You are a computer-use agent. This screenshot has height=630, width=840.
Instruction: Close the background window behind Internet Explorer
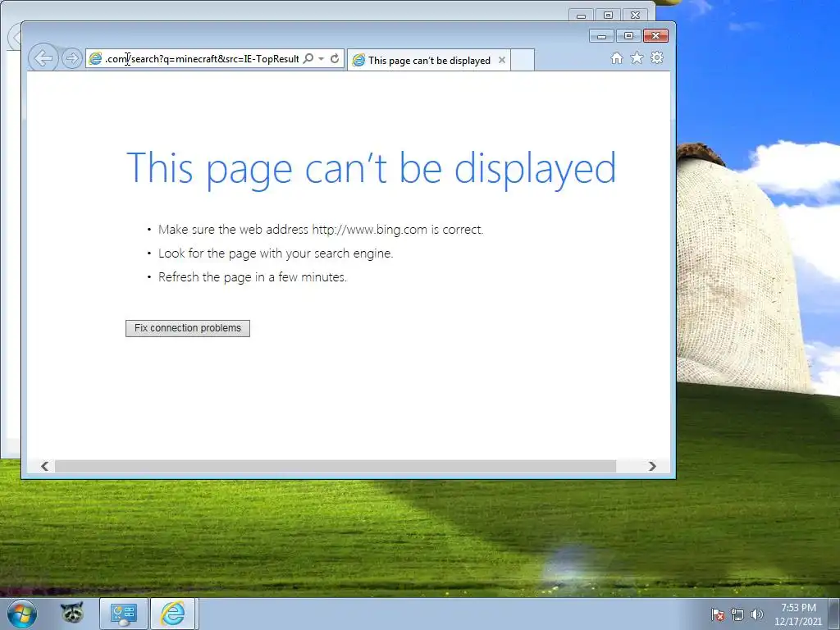pos(636,15)
